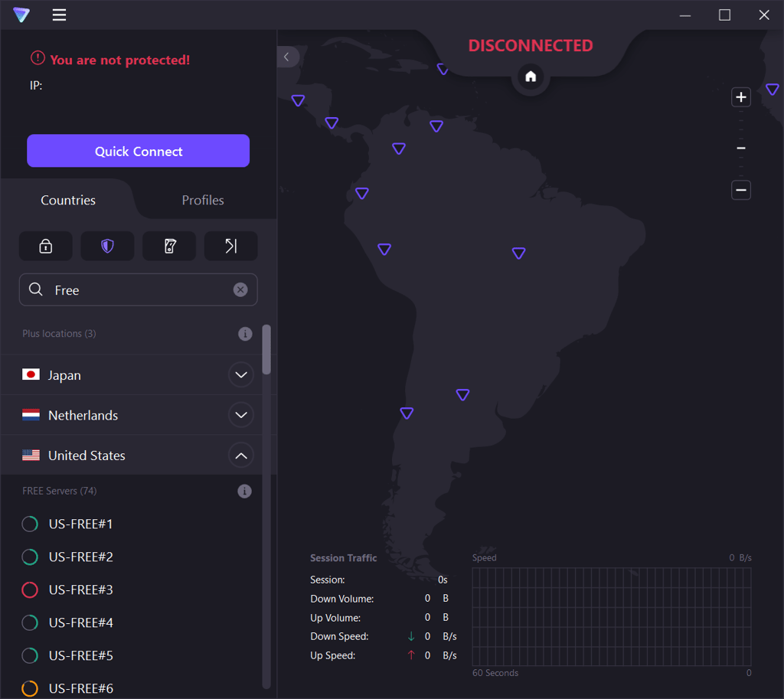Viewport: 784px width, 699px height.
Task: Select the Peru server marker on map
Action: click(384, 249)
